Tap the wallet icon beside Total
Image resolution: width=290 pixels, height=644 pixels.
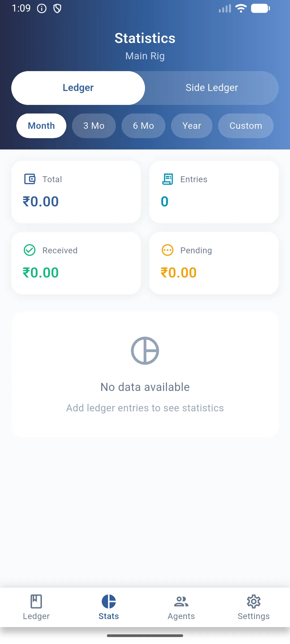(x=30, y=179)
